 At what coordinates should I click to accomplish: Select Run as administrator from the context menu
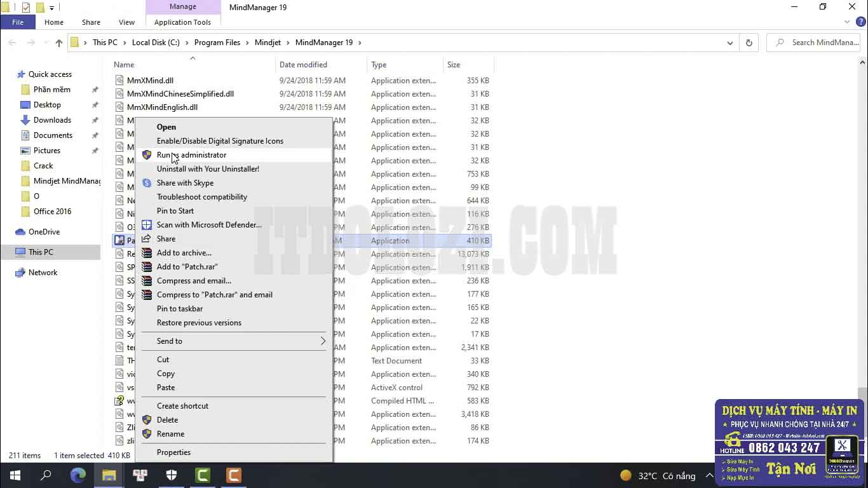tap(192, 154)
